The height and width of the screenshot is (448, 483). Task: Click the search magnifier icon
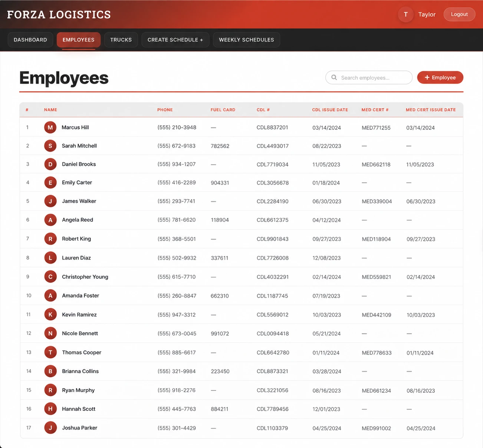coord(334,78)
